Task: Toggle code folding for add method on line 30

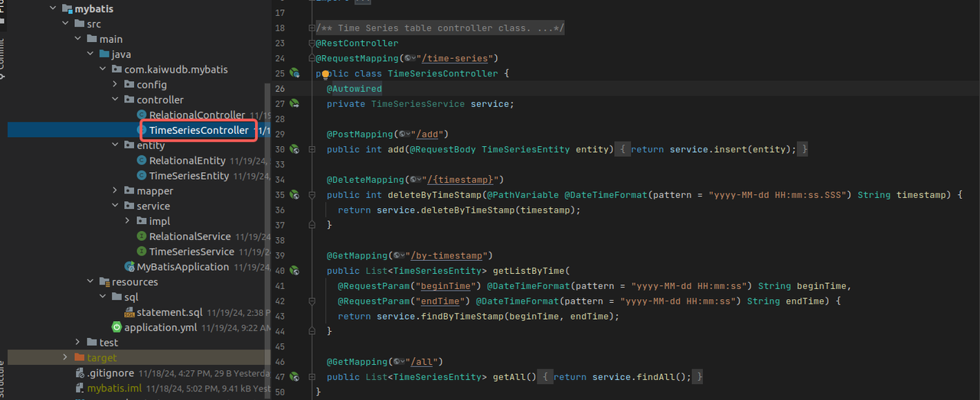Action: [x=312, y=149]
